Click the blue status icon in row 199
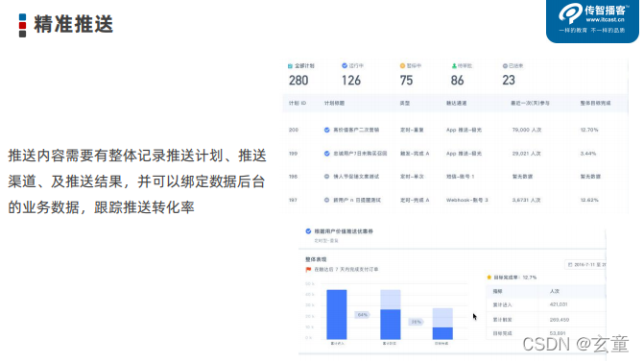 (327, 154)
